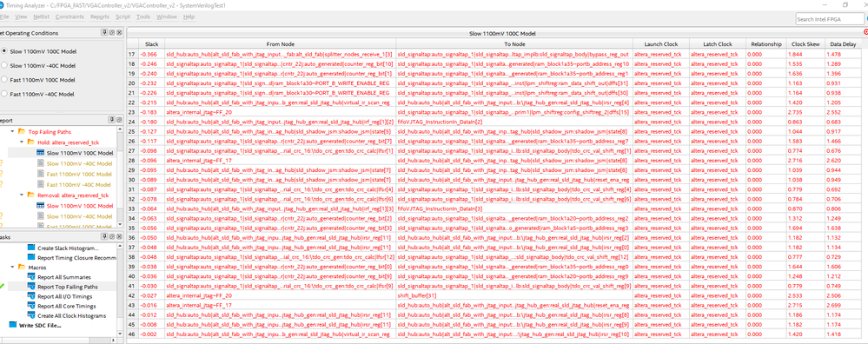Image resolution: width=868 pixels, height=344 pixels.
Task: Sort by the Launch Clock column header
Action: [660, 43]
